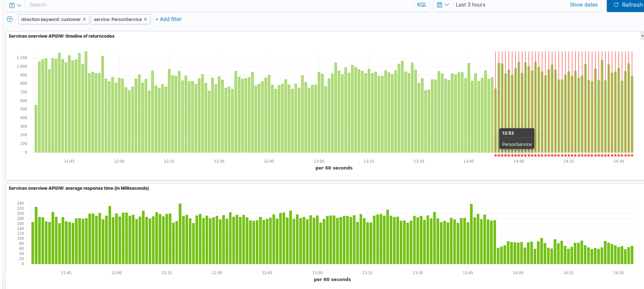Viewport: 644px width, 289px height.
Task: Click the Show dates link
Action: [583, 5]
